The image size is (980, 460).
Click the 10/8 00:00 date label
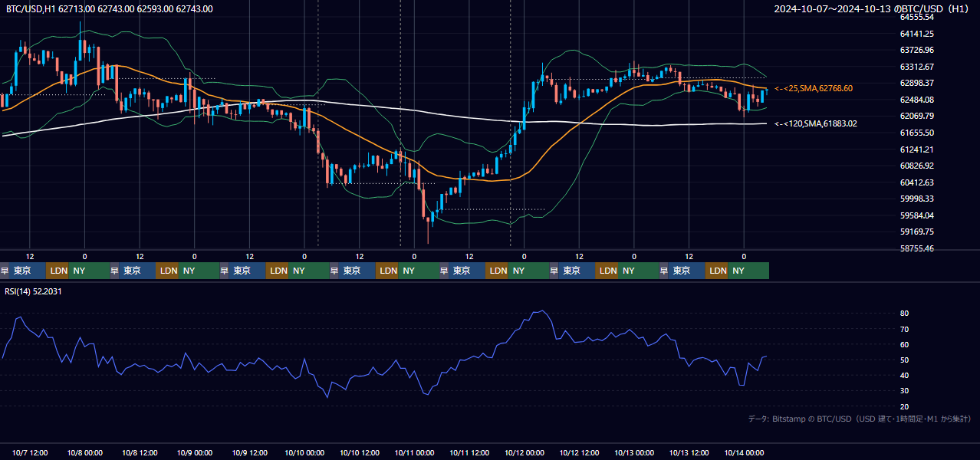86,452
